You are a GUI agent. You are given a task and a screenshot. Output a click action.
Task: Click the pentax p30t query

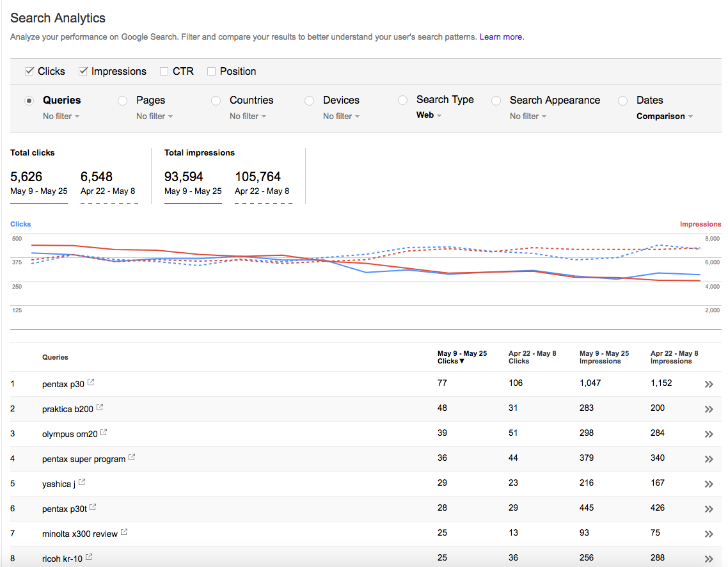[65, 509]
